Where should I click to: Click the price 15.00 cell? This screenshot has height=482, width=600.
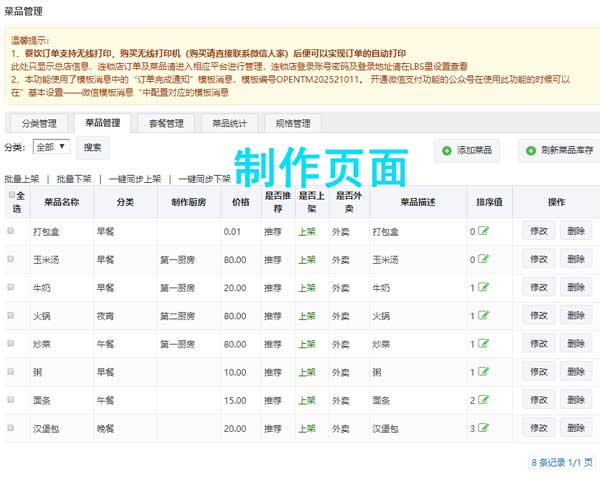coord(235,401)
